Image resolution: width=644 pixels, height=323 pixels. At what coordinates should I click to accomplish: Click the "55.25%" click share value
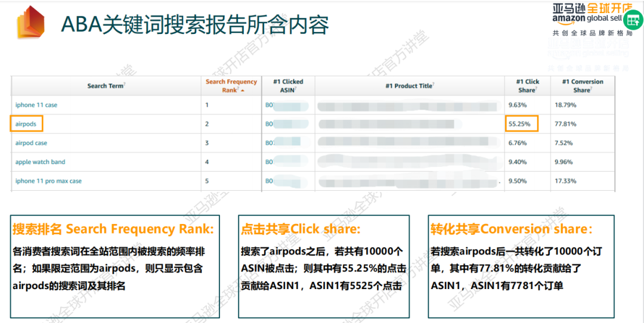(519, 124)
